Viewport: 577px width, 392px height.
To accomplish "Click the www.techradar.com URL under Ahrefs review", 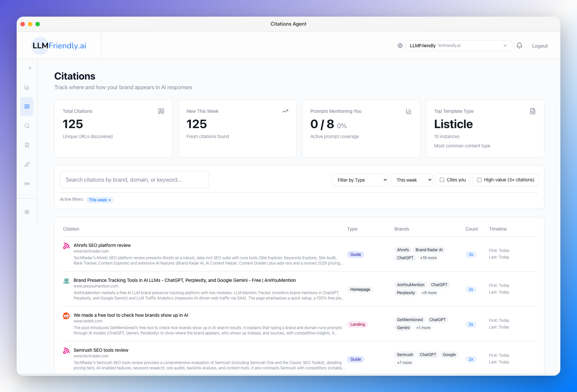I will point(91,251).
